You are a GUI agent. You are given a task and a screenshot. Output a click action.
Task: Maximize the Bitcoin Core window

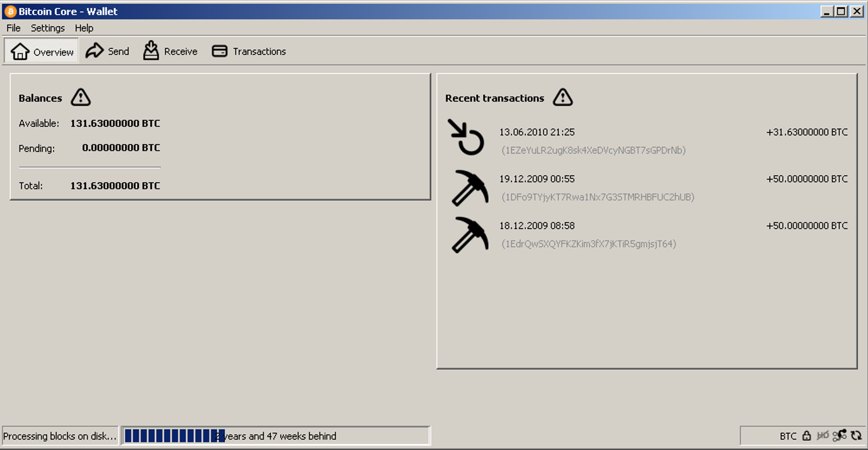click(841, 11)
